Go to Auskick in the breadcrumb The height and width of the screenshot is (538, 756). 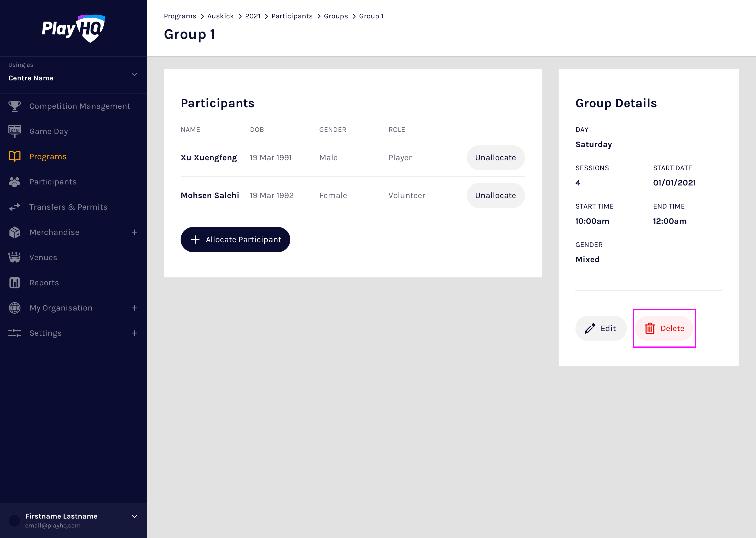[220, 16]
